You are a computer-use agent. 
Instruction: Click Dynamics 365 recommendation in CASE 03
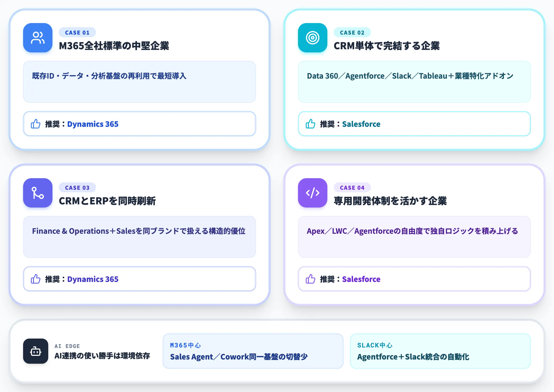(x=93, y=279)
